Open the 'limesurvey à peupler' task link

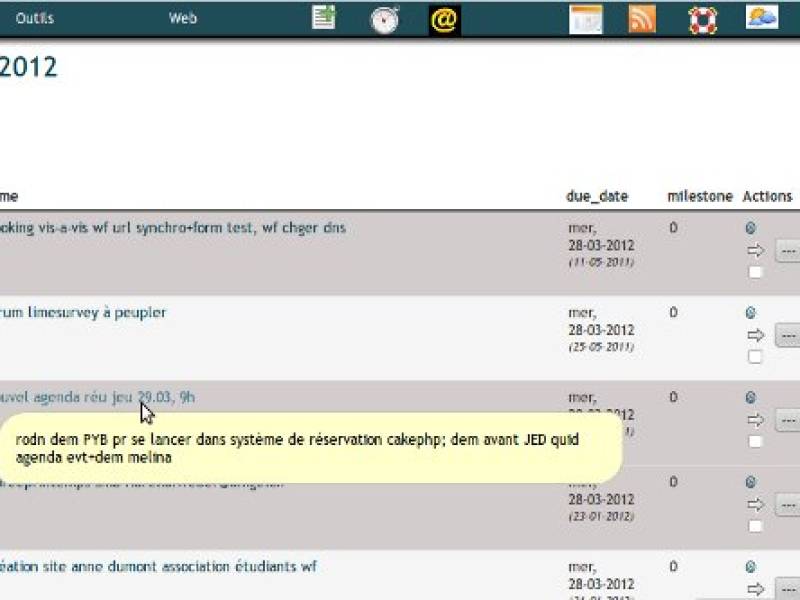(x=83, y=312)
